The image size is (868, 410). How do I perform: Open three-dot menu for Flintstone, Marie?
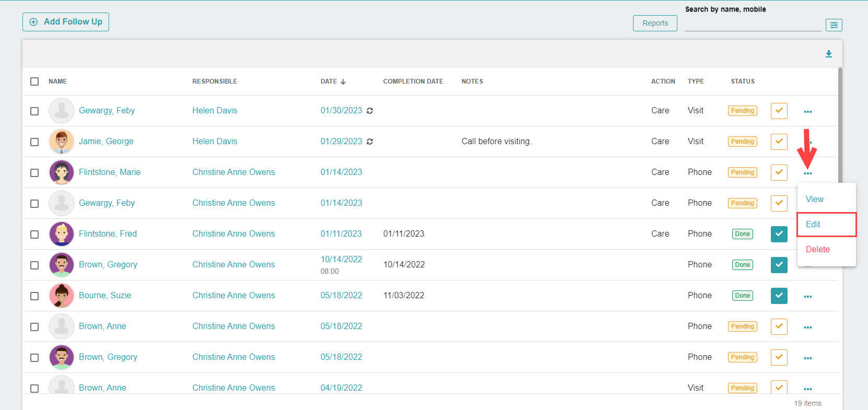tap(807, 173)
